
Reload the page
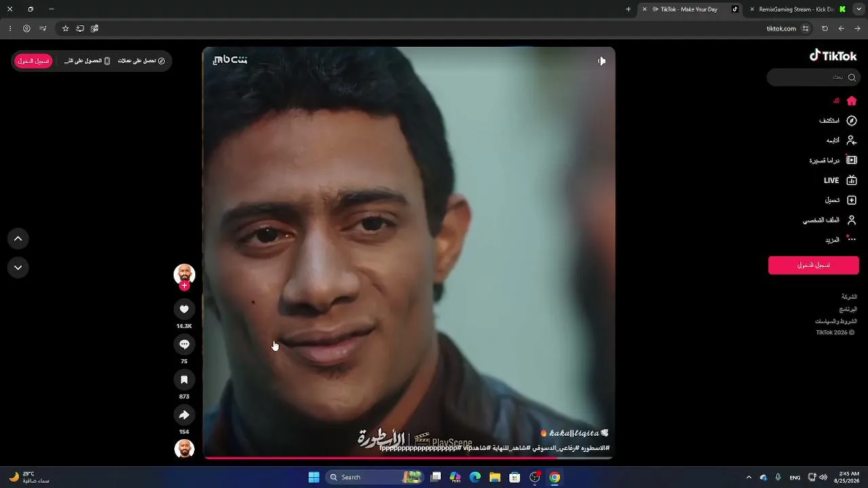click(825, 28)
